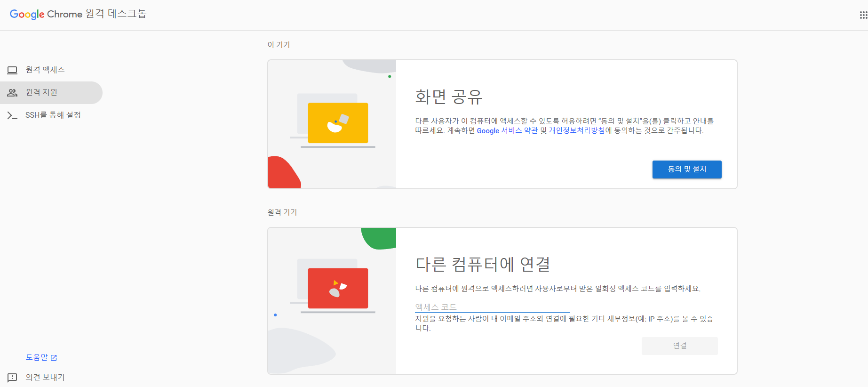This screenshot has height=387, width=868.
Task: Click the feedback icon next to 의견 보내기
Action: click(x=12, y=377)
